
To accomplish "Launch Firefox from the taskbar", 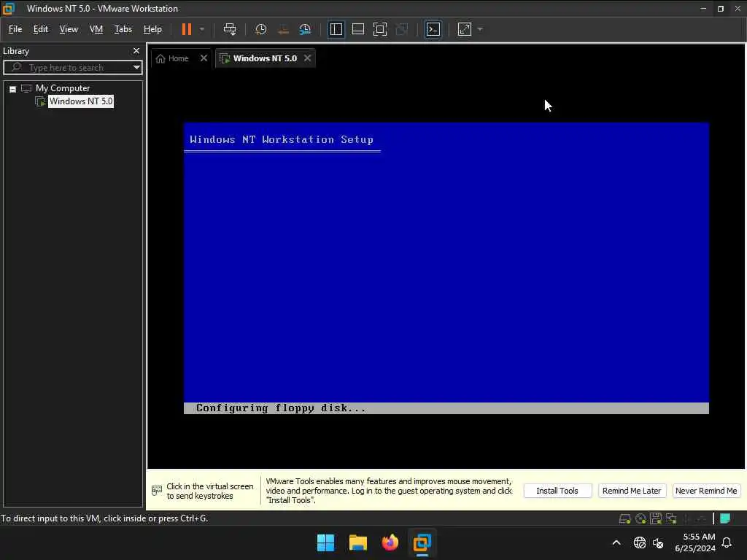I will tap(390, 542).
